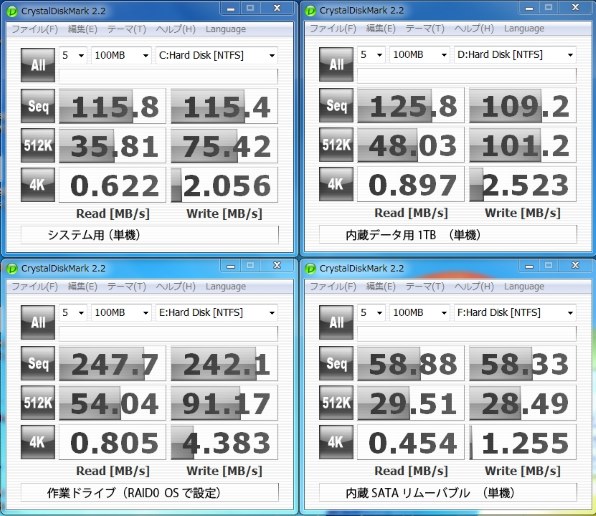Click Seq read result 115.8

(113, 106)
